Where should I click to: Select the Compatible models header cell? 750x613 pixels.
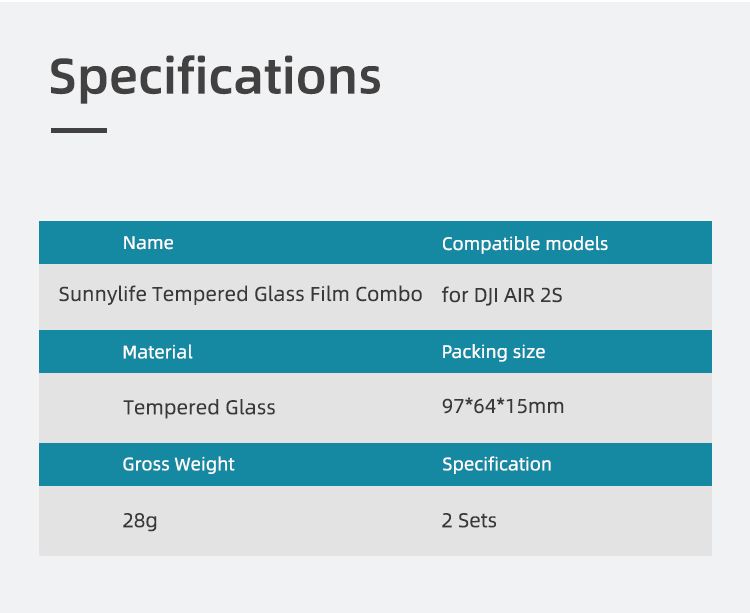click(x=525, y=244)
